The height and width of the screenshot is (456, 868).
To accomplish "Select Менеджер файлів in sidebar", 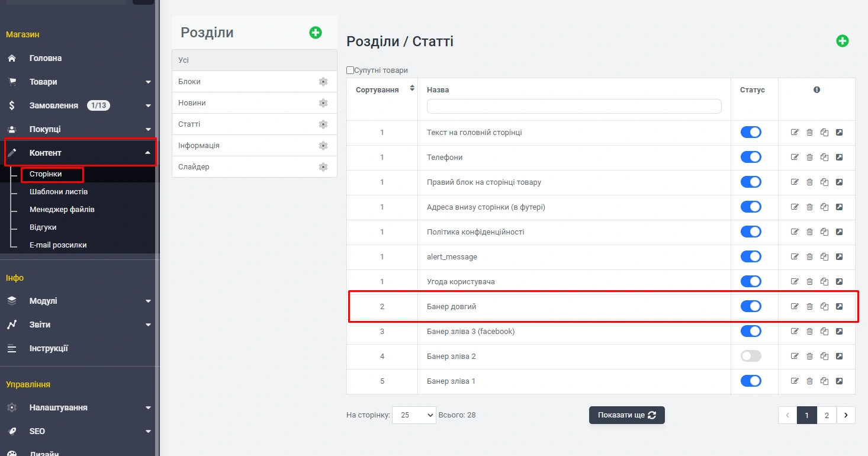I will tap(62, 210).
